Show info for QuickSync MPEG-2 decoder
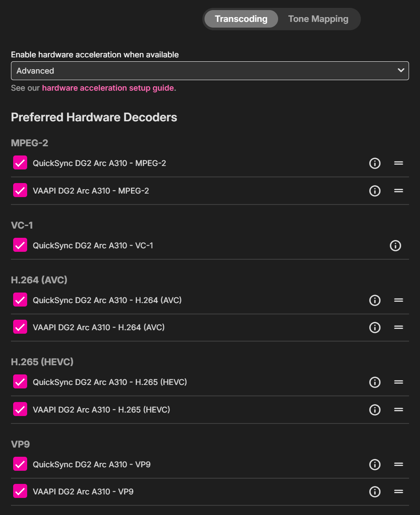 [x=374, y=163]
